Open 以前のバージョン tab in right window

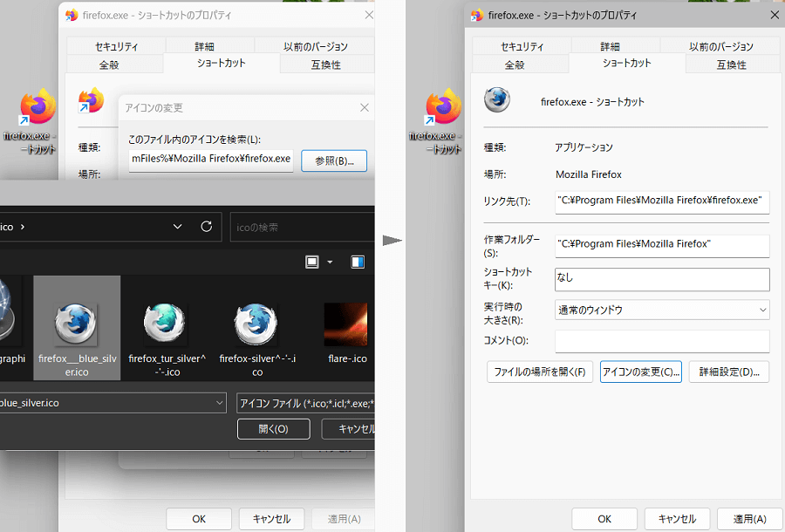pos(720,46)
